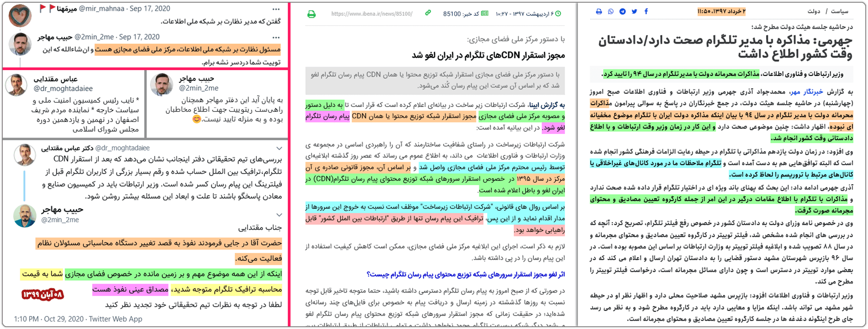
Task: Click the green chain-link icon beside the ibena URL
Action: [428, 13]
